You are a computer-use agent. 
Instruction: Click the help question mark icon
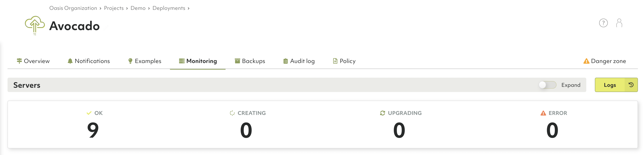point(603,23)
